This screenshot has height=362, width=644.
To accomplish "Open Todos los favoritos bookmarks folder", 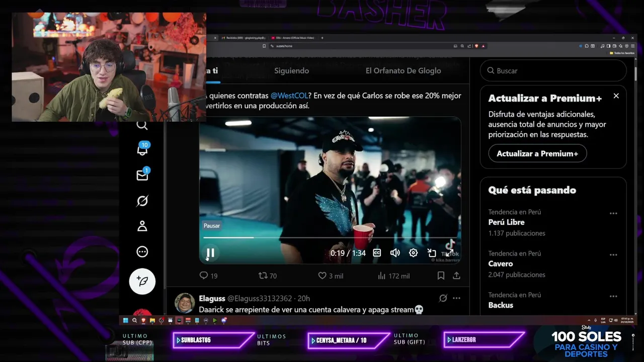I will pyautogui.click(x=622, y=53).
